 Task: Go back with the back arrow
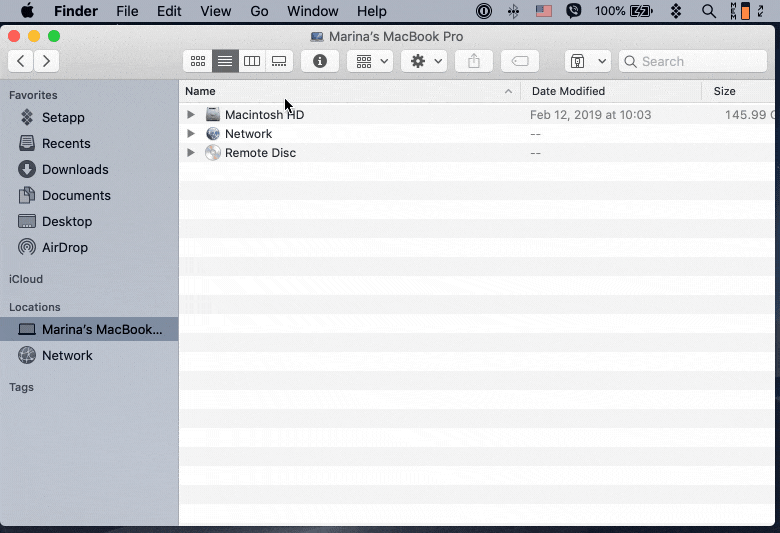[21, 61]
